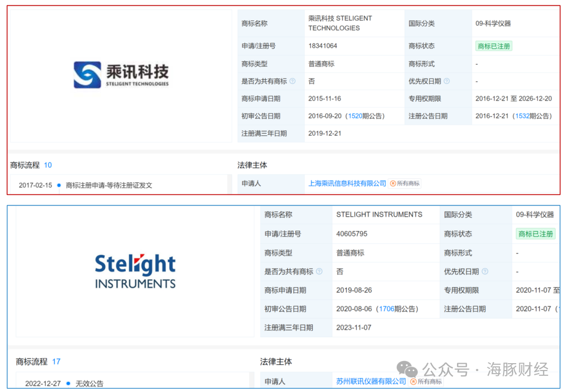The height and width of the screenshot is (392, 566).
Task: Select three-year date 2023-11-07
Action: 353,328
